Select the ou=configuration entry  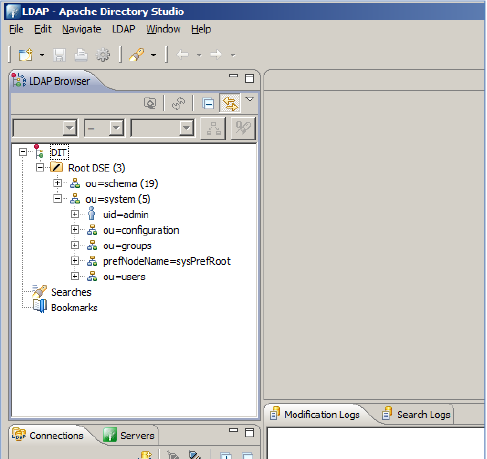[141, 230]
